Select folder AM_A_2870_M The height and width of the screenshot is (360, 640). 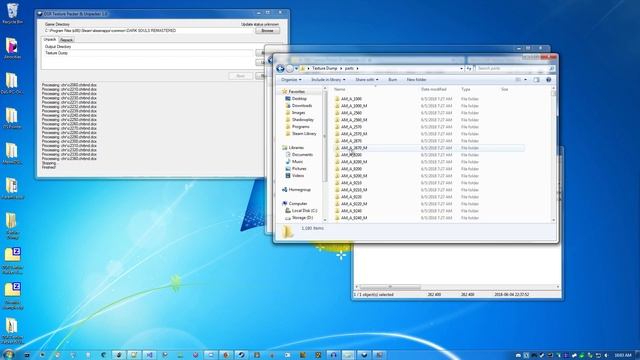(x=354, y=148)
